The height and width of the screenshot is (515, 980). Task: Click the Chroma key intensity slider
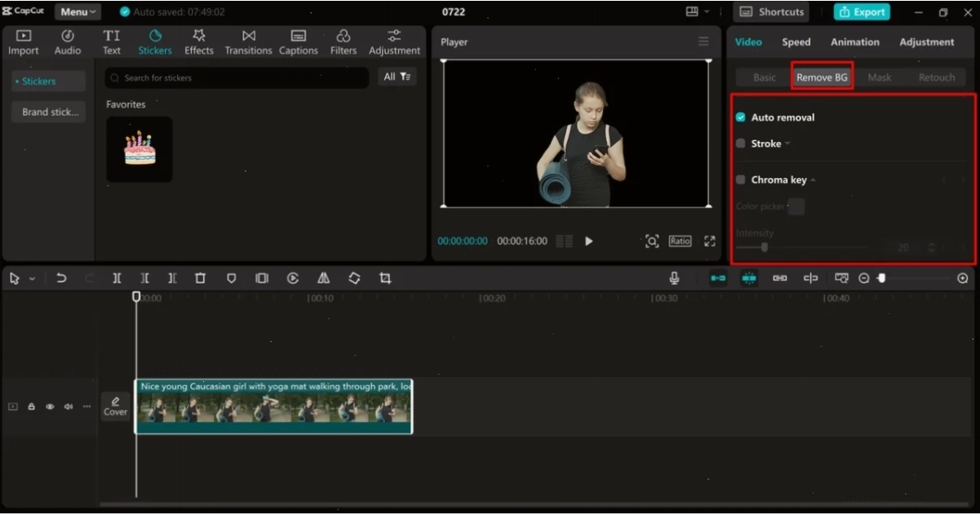coord(802,247)
